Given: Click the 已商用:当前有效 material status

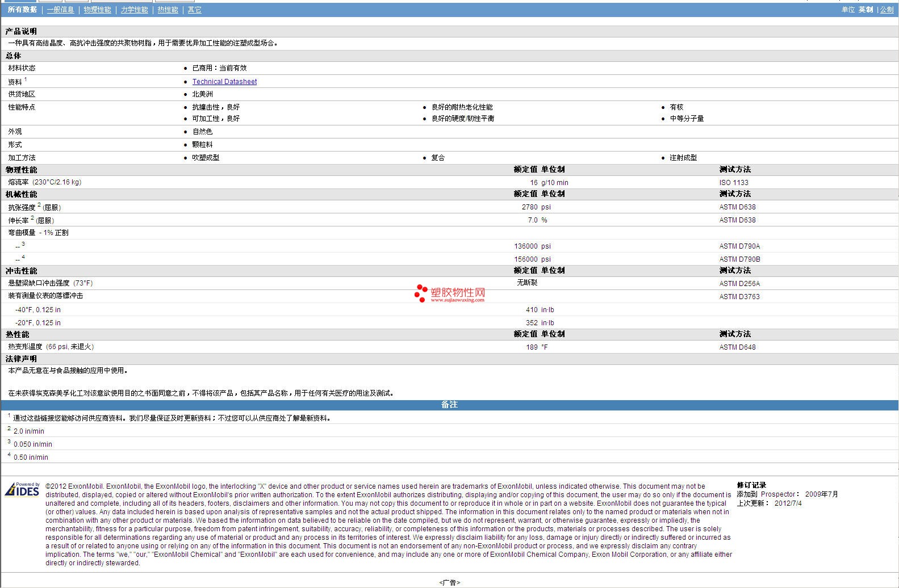Looking at the screenshot, I should 219,68.
